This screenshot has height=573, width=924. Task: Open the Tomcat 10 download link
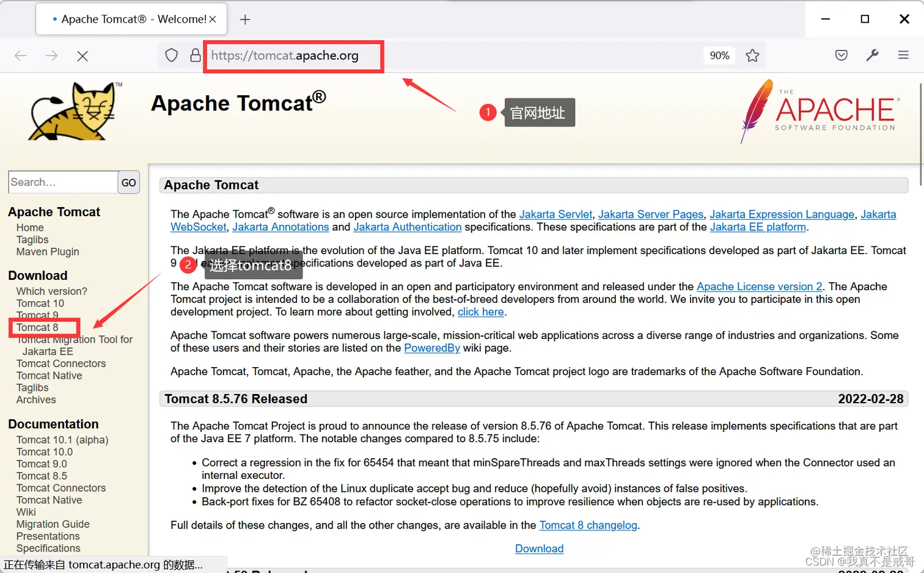coord(40,304)
